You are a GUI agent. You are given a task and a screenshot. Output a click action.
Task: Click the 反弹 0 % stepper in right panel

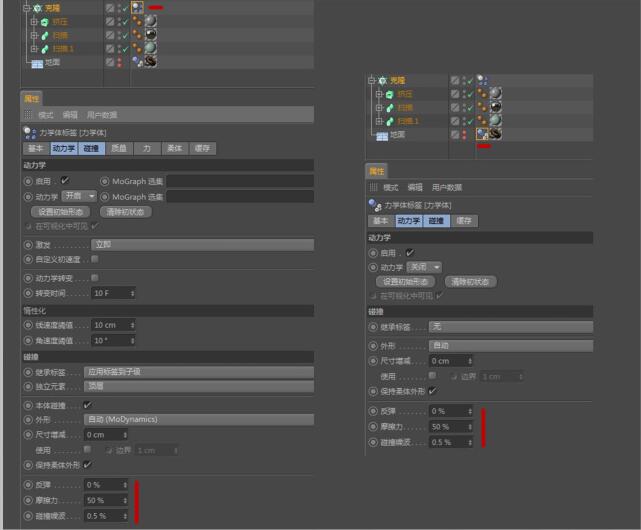(x=470, y=411)
